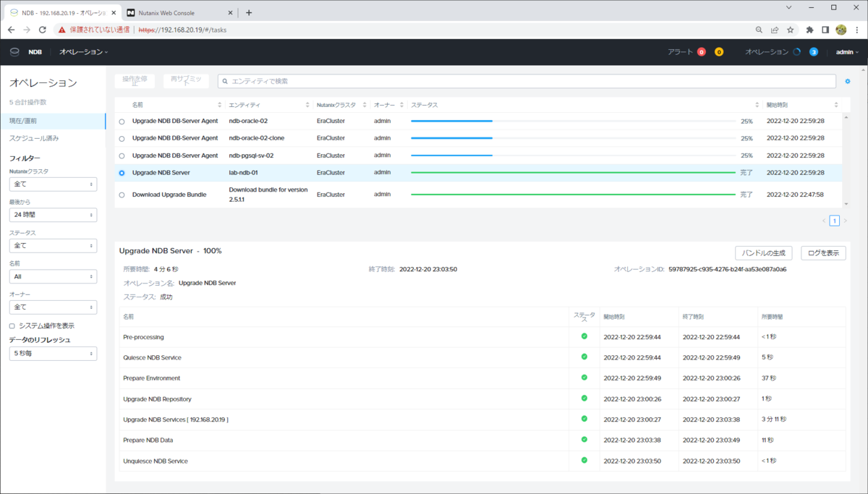Open the 最後から 24 時間 dropdown

(53, 215)
